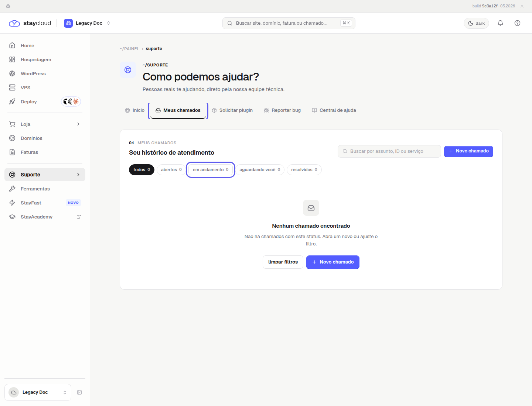Click the ~/PAINEL breadcrumb
Image resolution: width=532 pixels, height=406 pixels.
pyautogui.click(x=129, y=49)
